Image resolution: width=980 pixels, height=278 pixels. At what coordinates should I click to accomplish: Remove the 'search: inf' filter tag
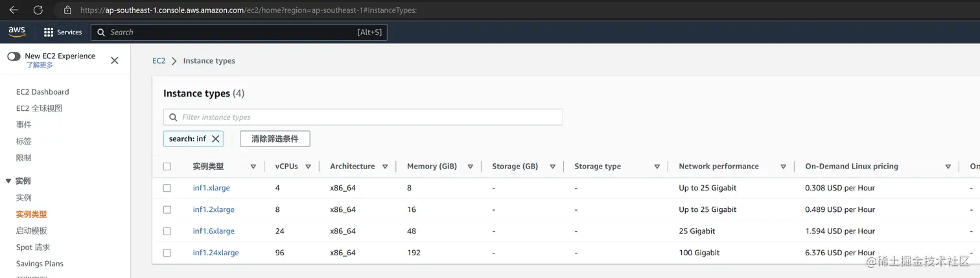click(216, 139)
